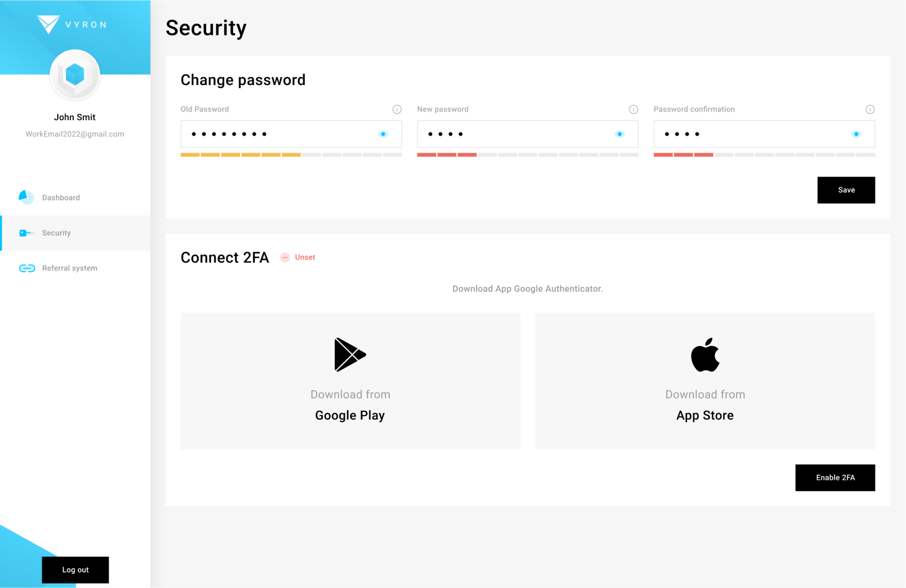This screenshot has width=906, height=588.
Task: Show the Old Password characters
Action: [x=383, y=134]
